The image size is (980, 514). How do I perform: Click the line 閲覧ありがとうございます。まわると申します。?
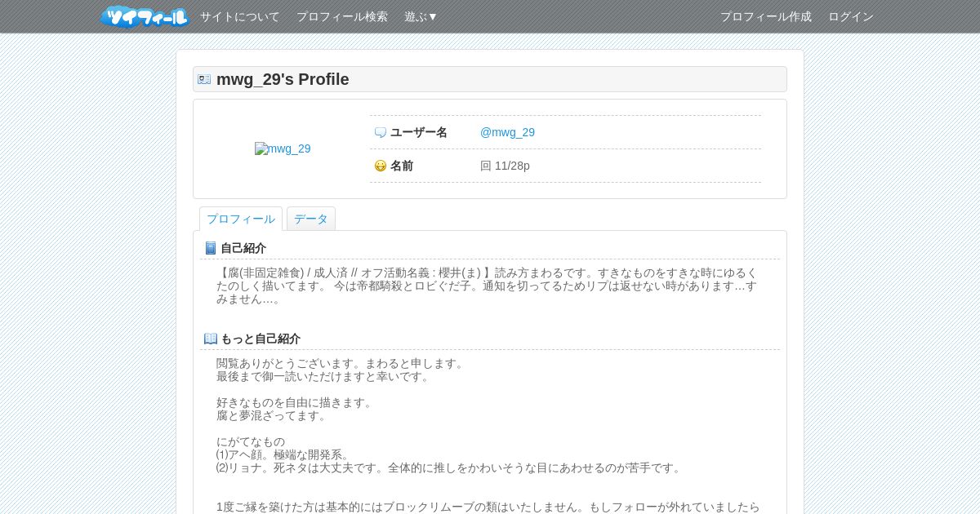click(x=342, y=363)
